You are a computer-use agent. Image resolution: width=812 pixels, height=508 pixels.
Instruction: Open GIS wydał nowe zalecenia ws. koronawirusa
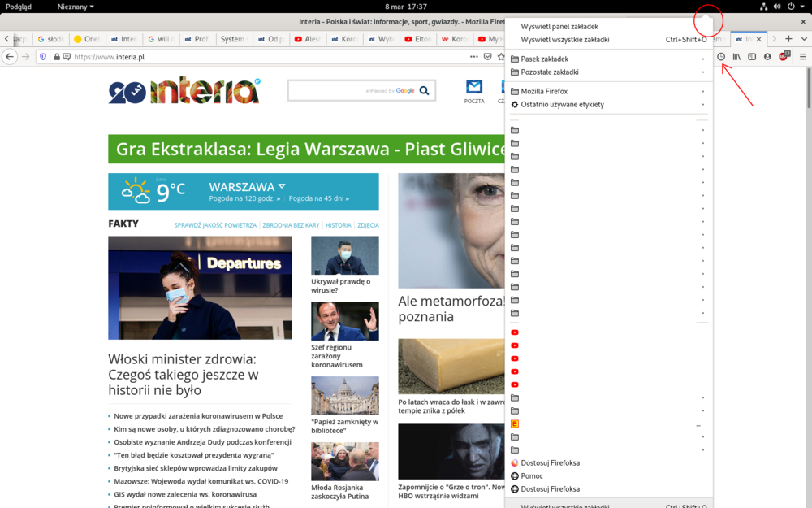click(x=185, y=494)
